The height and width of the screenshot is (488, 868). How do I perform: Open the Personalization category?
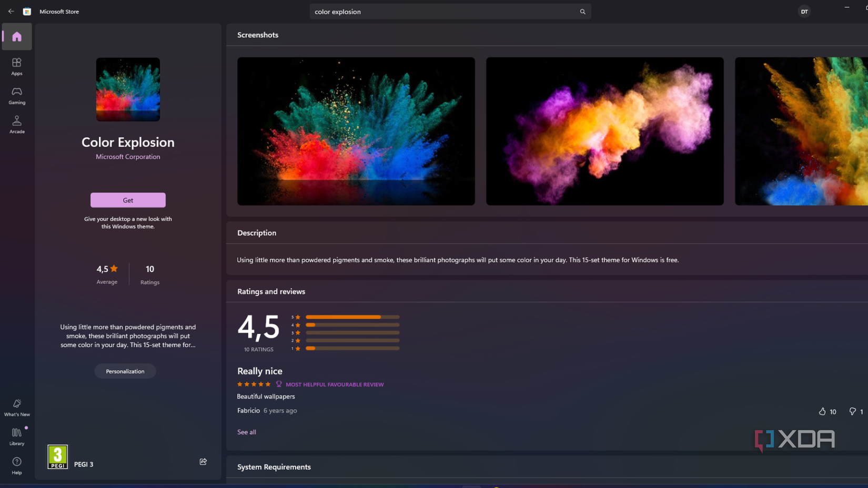point(125,371)
